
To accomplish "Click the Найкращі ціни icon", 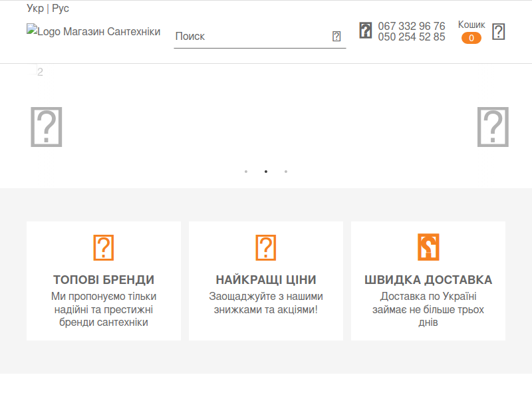I will tap(265, 247).
